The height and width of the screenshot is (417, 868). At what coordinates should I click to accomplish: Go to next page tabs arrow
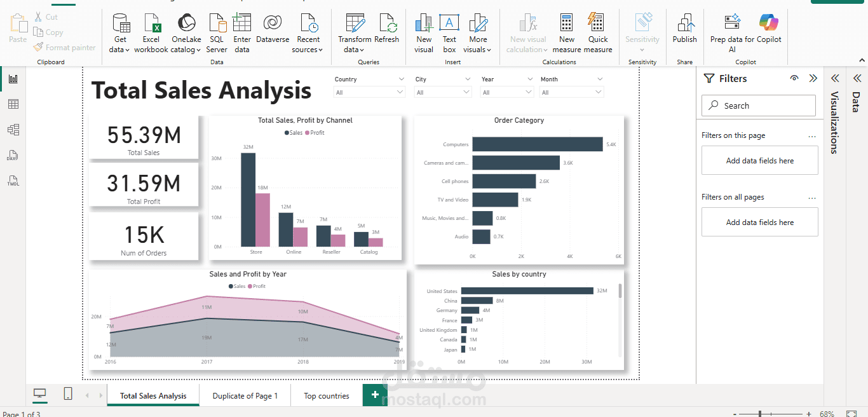tap(100, 395)
